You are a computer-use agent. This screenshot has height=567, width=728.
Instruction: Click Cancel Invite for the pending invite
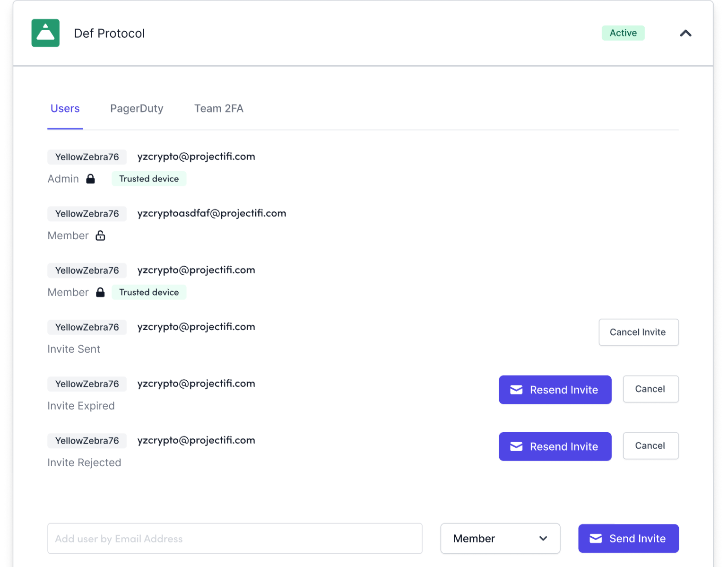(638, 332)
